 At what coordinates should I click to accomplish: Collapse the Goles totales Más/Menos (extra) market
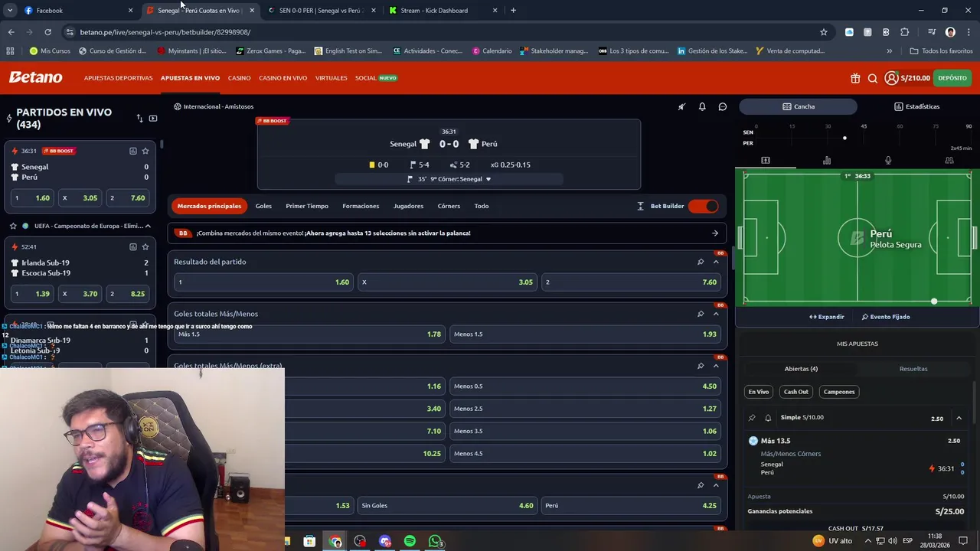pos(716,366)
